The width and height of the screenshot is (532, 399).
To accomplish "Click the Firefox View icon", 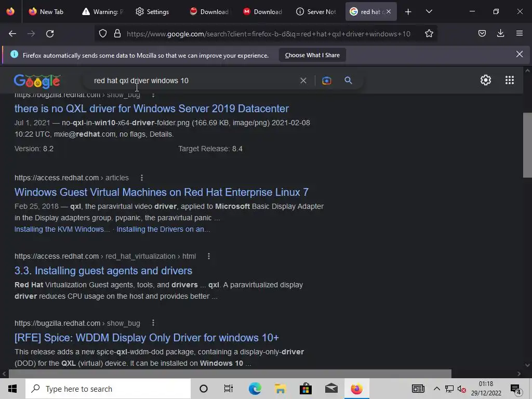I will click(x=10, y=11).
